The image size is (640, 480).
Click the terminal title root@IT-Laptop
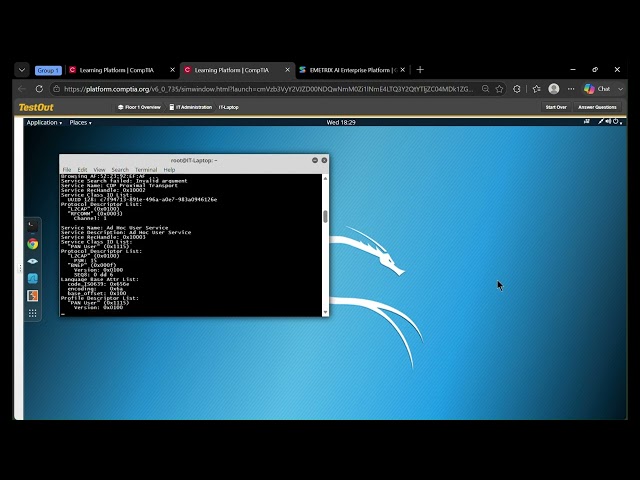(194, 160)
